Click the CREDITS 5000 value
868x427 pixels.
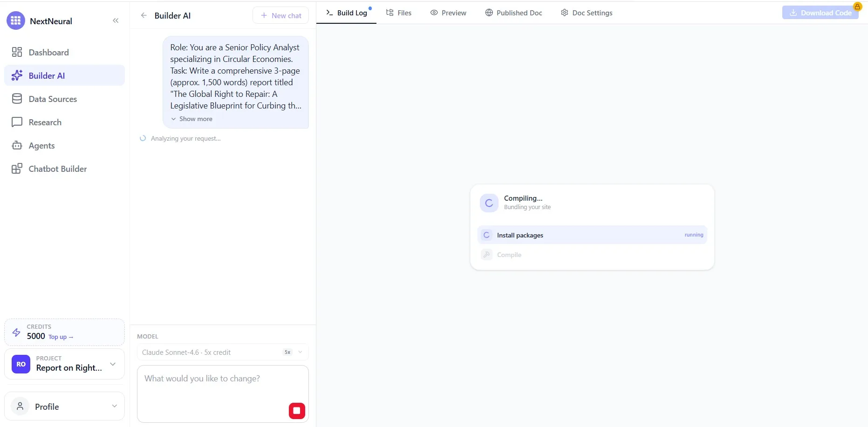point(36,336)
